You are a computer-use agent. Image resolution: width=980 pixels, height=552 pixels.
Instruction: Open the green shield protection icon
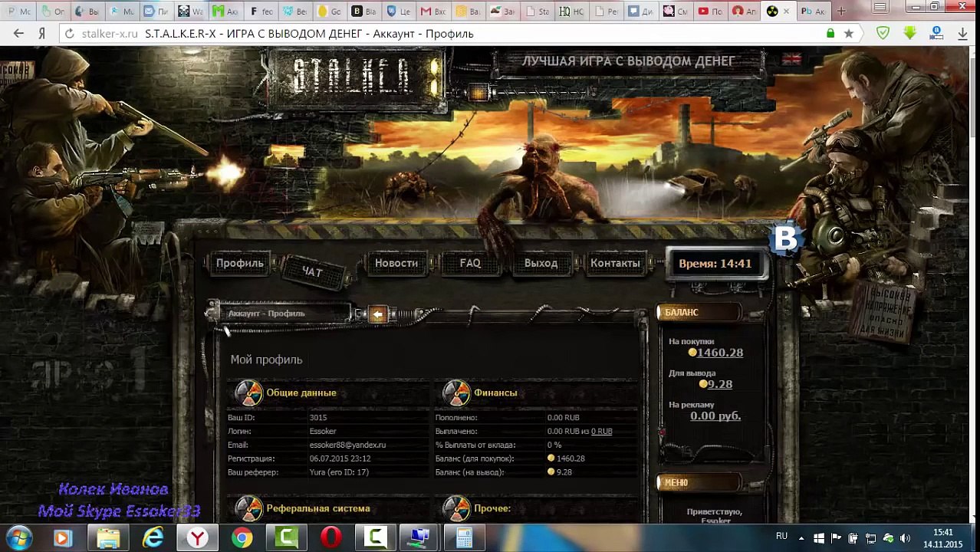click(x=883, y=34)
